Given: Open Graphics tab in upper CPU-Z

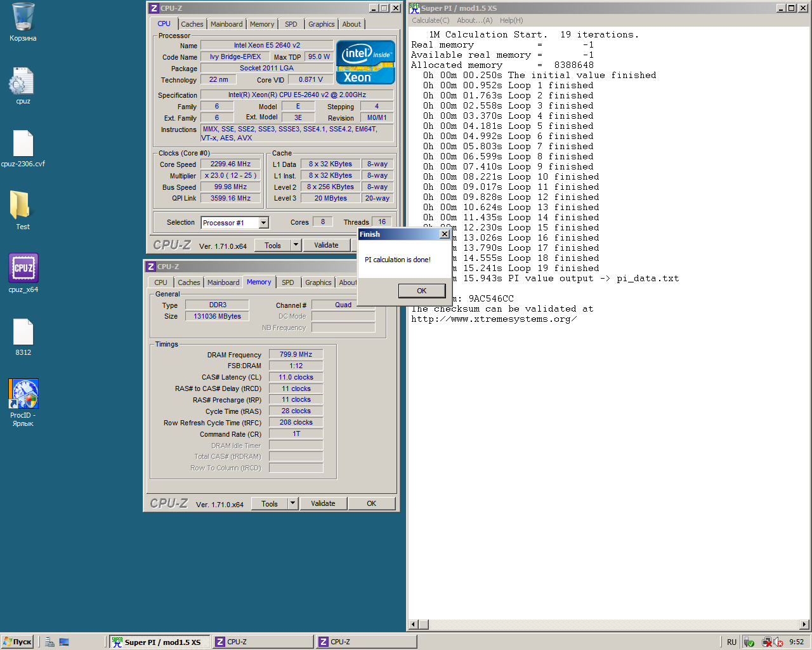Looking at the screenshot, I should (x=322, y=24).
